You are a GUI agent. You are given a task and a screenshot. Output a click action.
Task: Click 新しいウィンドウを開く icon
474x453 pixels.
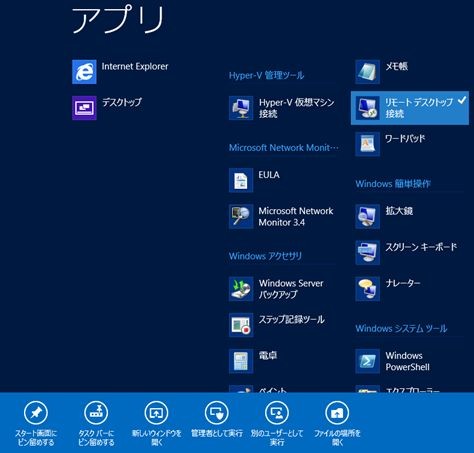click(156, 413)
